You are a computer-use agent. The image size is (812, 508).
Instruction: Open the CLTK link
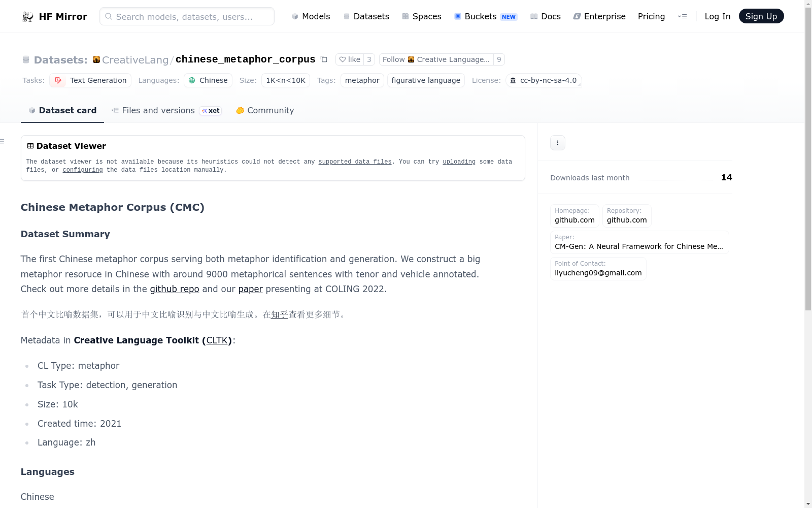(x=217, y=340)
